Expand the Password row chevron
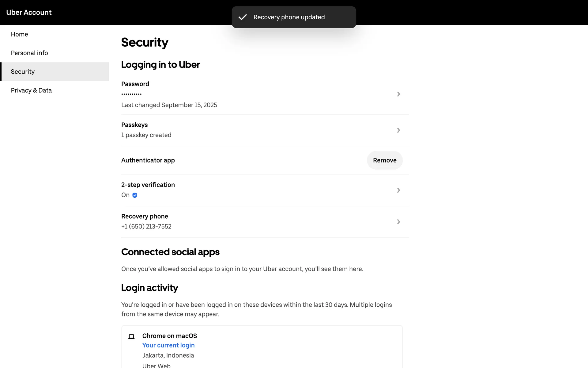The width and height of the screenshot is (588, 368). pyautogui.click(x=398, y=94)
